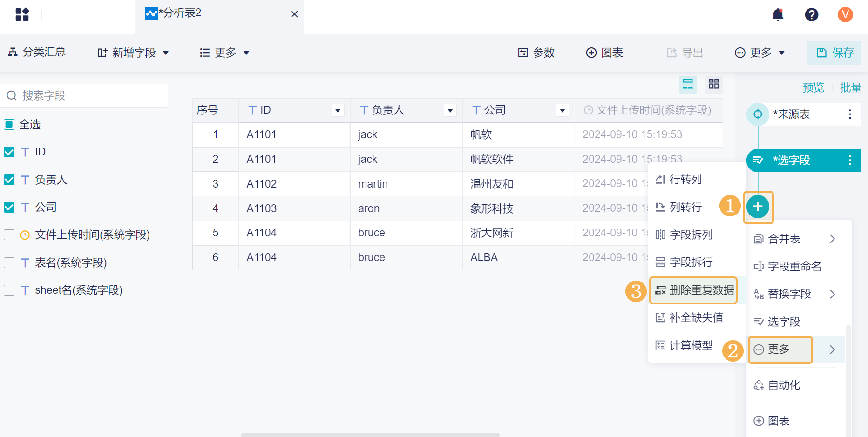Screen dimensions: 868x437
Task: Open the 来源表 step three-dot menu
Action: click(850, 114)
